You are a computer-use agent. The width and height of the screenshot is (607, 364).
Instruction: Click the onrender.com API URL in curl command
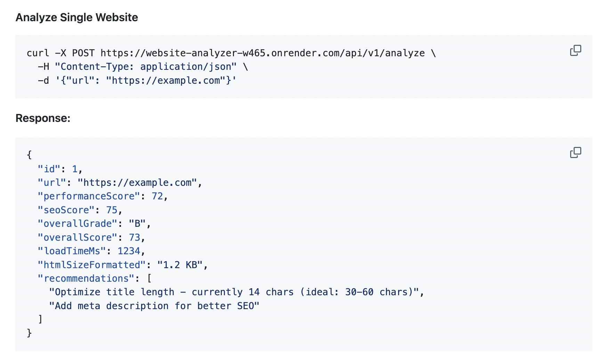(262, 53)
